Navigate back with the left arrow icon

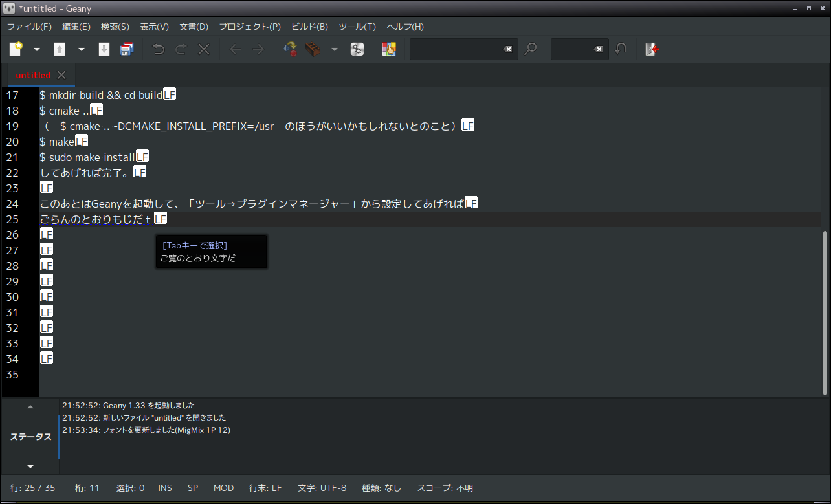[236, 49]
